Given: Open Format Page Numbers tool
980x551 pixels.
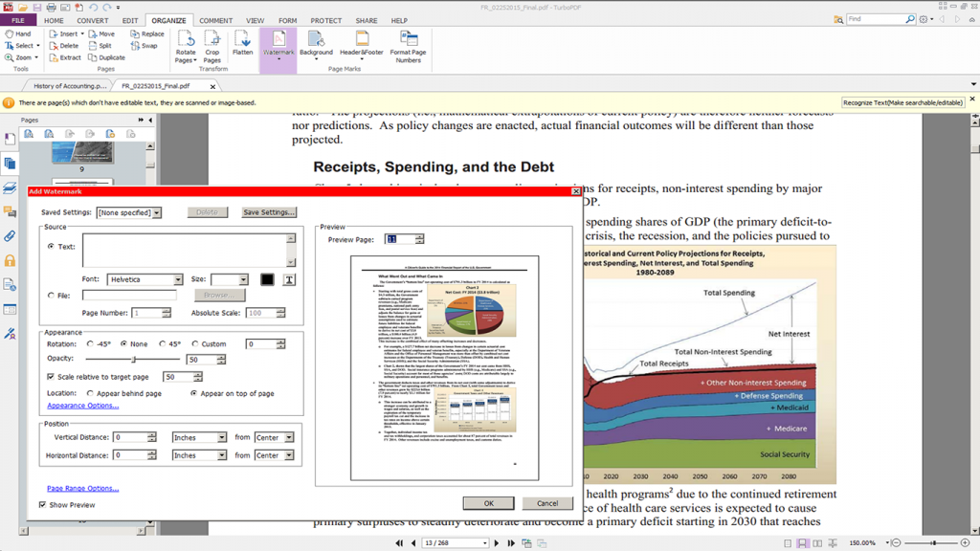Looking at the screenshot, I should coord(408,47).
